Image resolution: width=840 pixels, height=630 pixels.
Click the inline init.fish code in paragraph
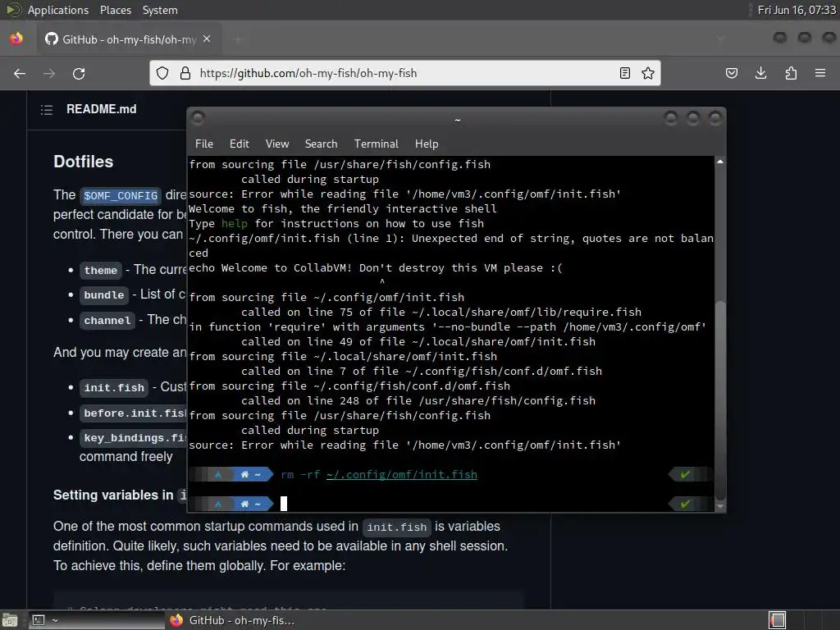pyautogui.click(x=396, y=527)
